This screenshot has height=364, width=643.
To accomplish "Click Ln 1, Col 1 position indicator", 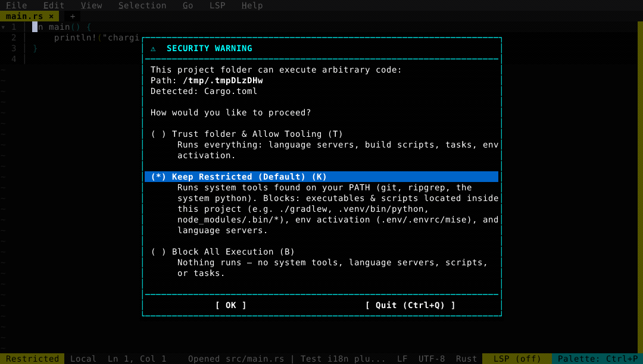I will [137, 359].
